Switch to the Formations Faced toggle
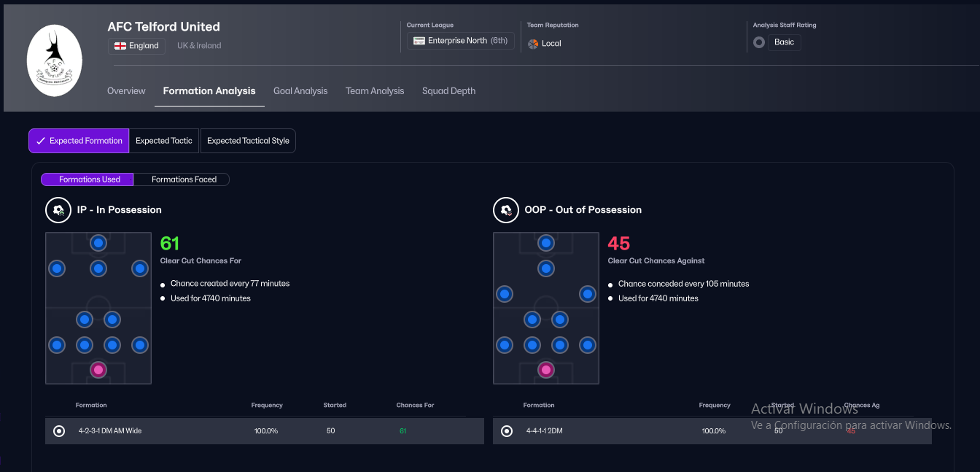The width and height of the screenshot is (980, 472). [x=184, y=179]
